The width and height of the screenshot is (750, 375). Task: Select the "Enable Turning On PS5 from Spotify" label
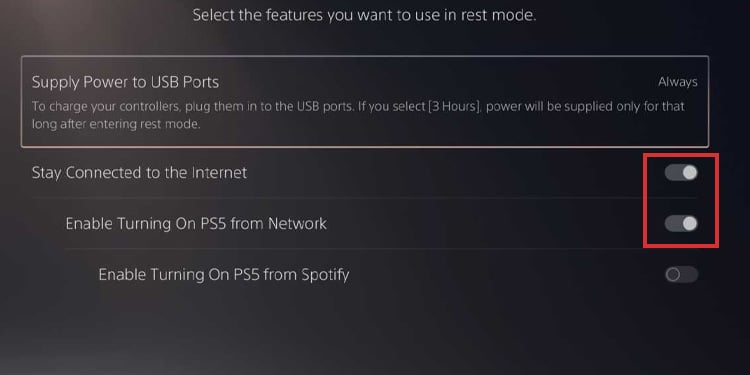click(x=224, y=275)
